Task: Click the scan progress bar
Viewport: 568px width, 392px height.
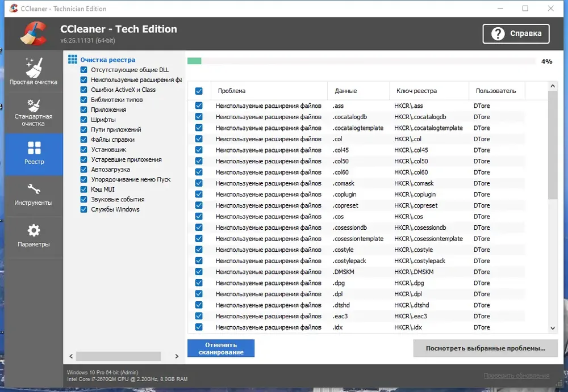Action: (x=361, y=61)
